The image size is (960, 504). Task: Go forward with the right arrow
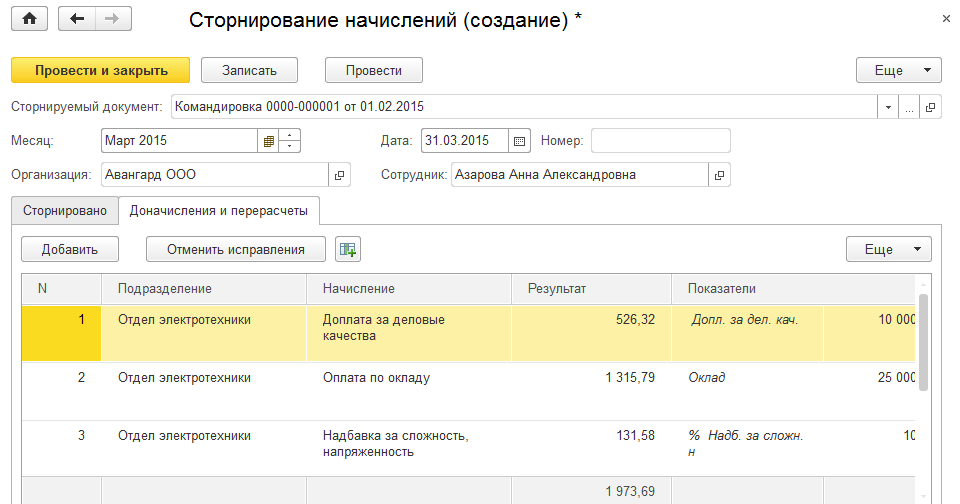(x=111, y=19)
